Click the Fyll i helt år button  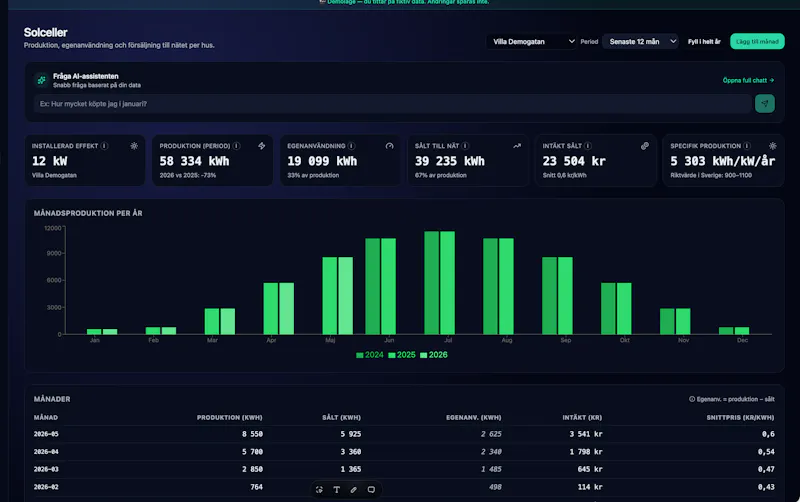click(704, 42)
